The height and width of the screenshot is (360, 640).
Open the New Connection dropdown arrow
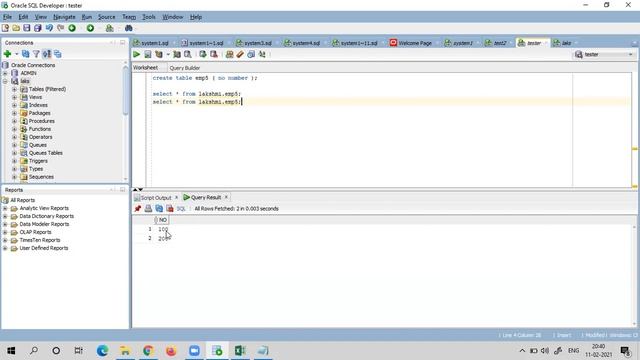(x=16, y=54)
